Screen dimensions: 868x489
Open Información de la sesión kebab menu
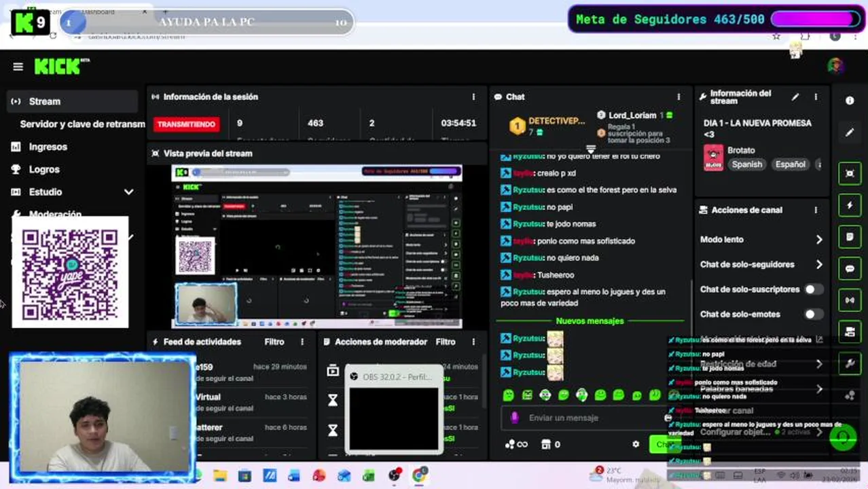click(x=473, y=97)
